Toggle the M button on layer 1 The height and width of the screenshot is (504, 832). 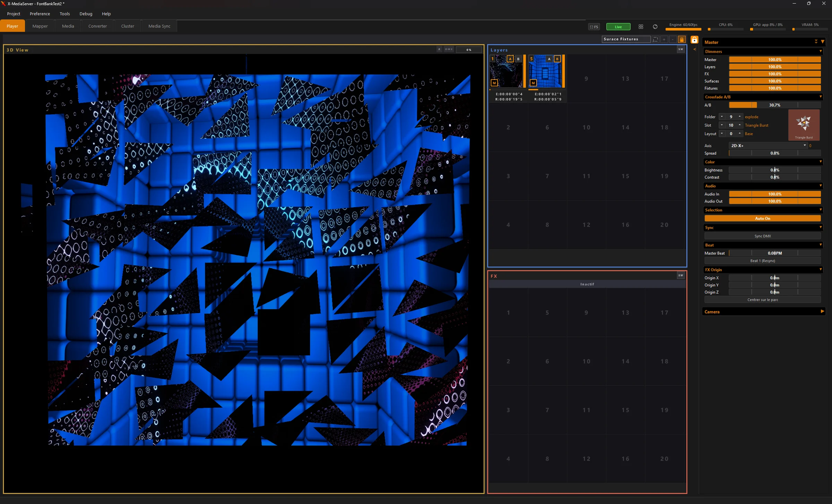[x=494, y=83]
